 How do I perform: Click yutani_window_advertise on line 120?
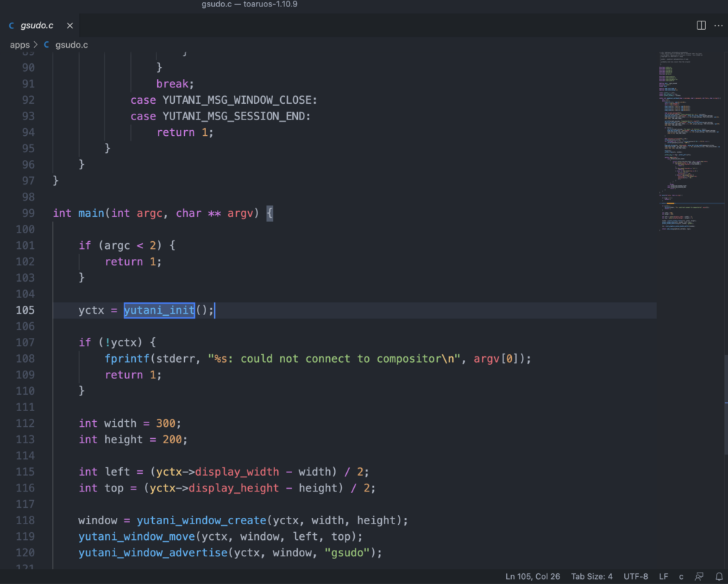[x=153, y=553]
